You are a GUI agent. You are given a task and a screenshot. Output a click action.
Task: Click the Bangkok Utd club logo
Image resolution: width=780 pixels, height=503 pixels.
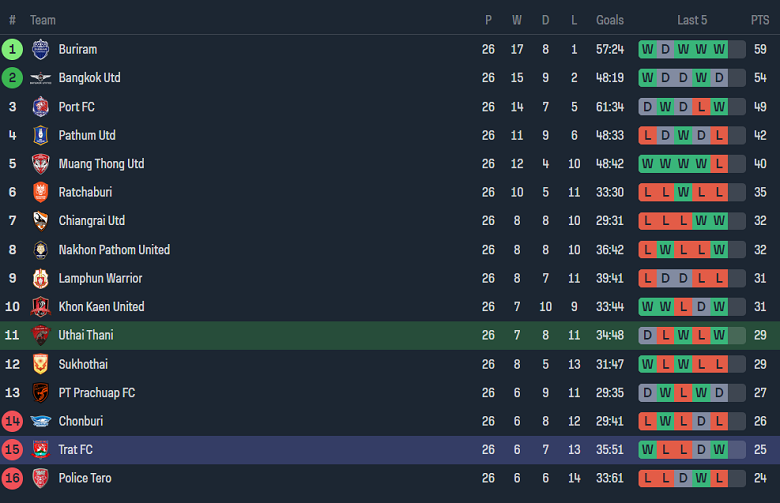40,78
